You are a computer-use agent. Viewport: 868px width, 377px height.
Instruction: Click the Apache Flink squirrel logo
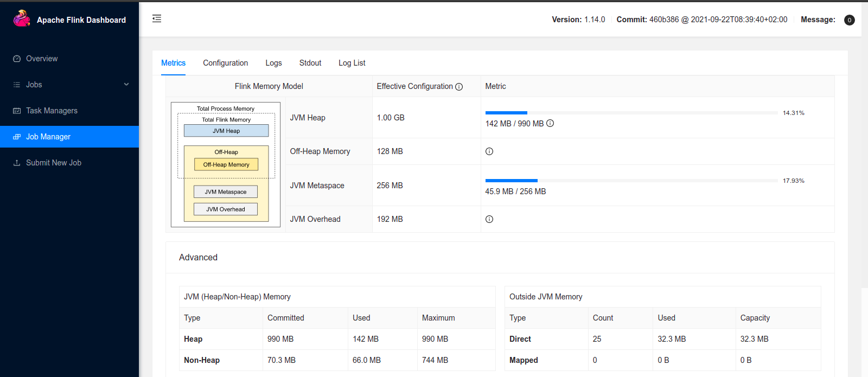point(22,18)
